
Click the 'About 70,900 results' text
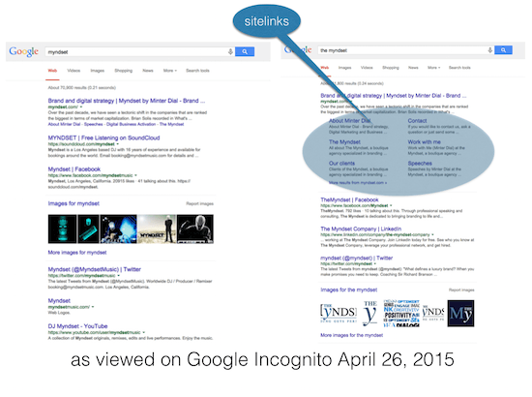coord(82,87)
